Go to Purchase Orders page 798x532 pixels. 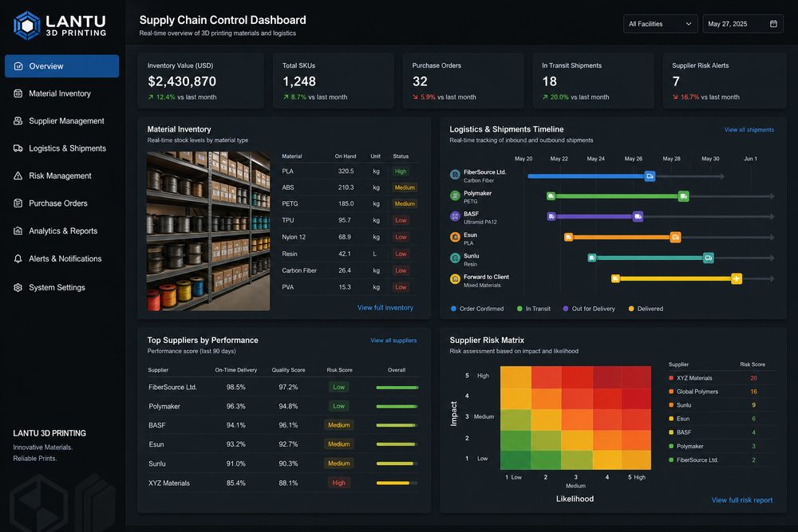click(x=61, y=203)
